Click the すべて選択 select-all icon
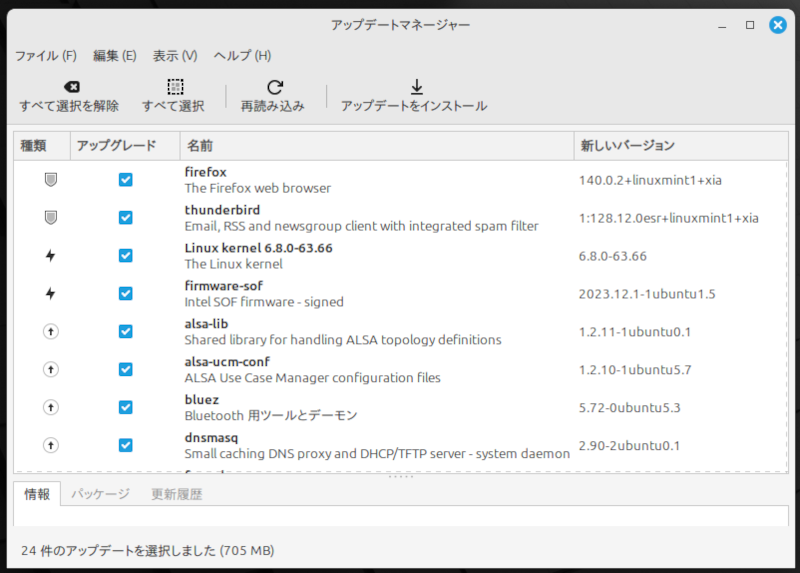 (174, 87)
